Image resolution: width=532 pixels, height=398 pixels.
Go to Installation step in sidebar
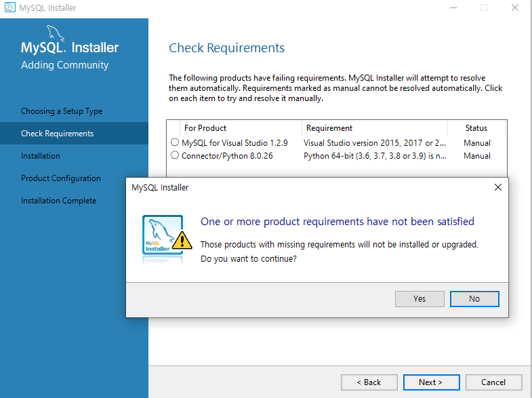tap(41, 156)
